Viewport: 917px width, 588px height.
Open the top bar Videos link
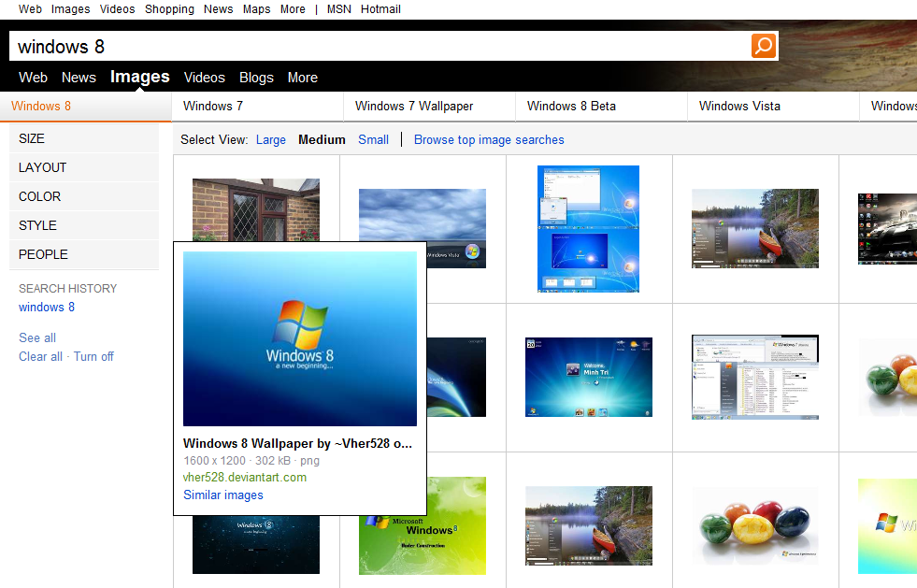[x=118, y=8]
